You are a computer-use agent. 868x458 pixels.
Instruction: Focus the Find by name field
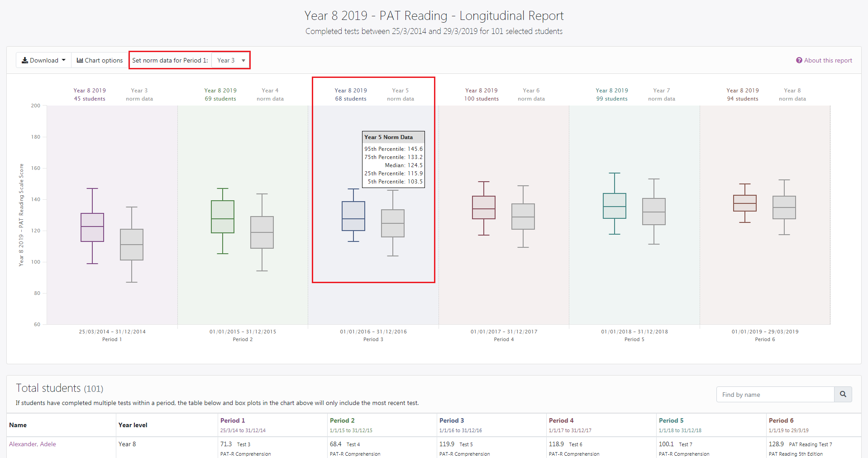(775, 394)
